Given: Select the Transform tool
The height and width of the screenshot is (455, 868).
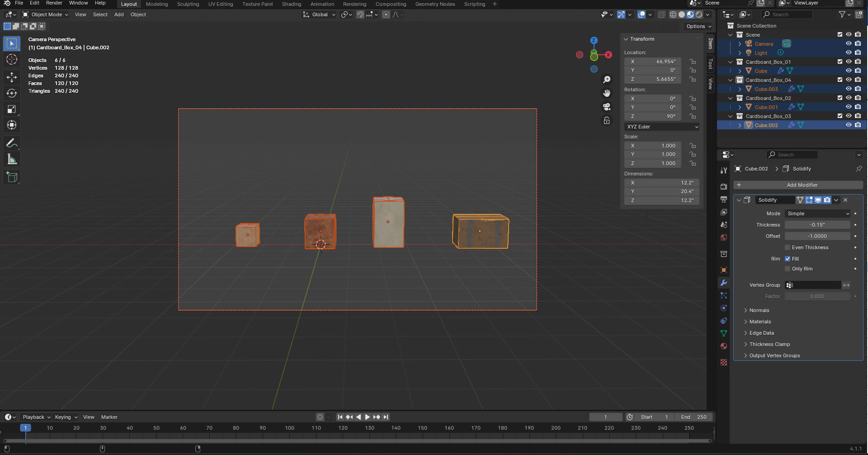Looking at the screenshot, I should (x=12, y=125).
